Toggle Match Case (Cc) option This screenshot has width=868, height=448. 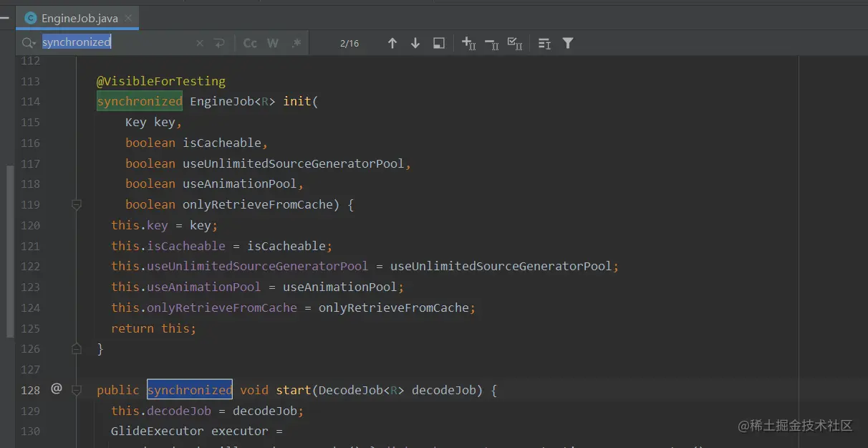pos(250,43)
